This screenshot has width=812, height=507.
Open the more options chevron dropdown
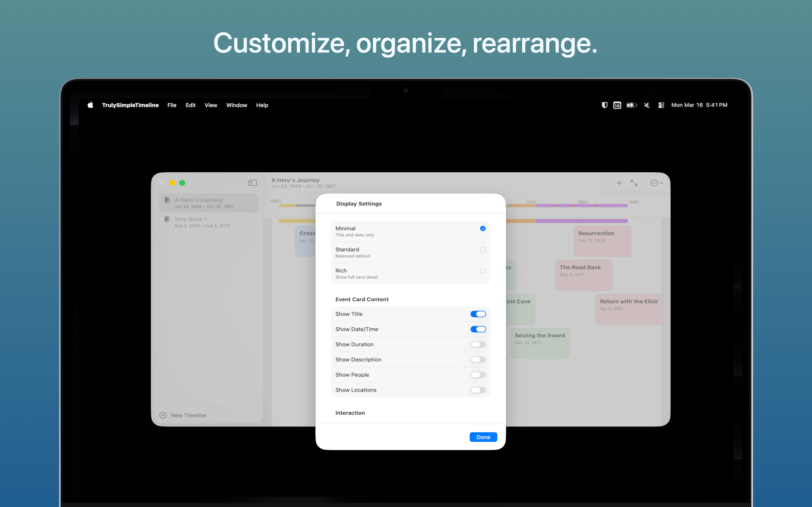click(x=657, y=183)
